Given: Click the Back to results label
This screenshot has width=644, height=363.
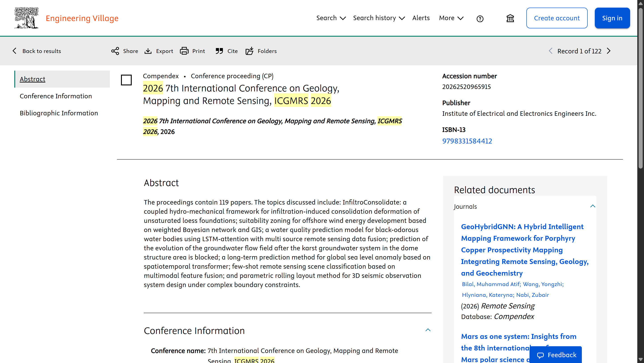Looking at the screenshot, I should tap(42, 51).
